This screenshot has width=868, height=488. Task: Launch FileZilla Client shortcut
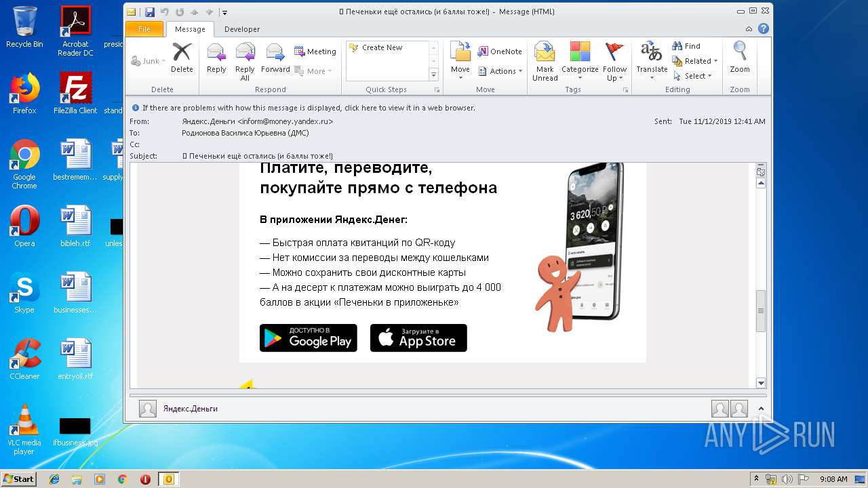coord(75,94)
